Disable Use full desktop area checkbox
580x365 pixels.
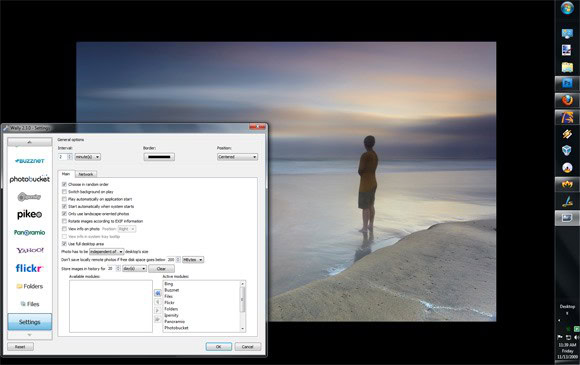coord(64,244)
